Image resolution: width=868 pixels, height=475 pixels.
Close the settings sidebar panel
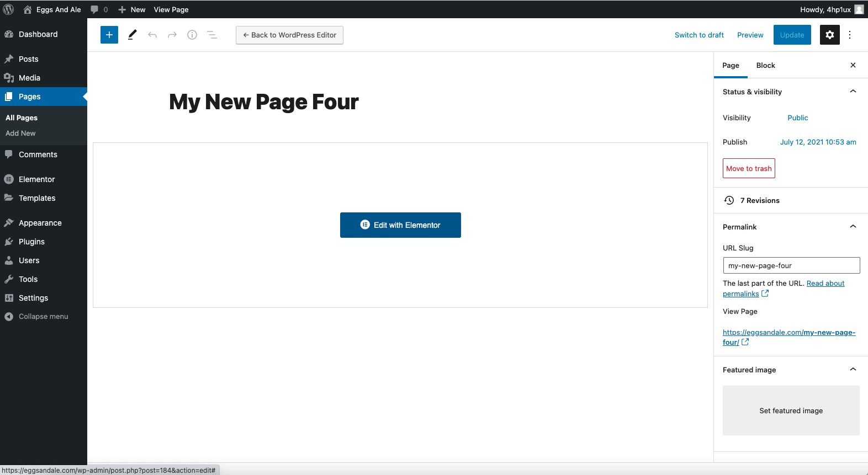tap(853, 65)
